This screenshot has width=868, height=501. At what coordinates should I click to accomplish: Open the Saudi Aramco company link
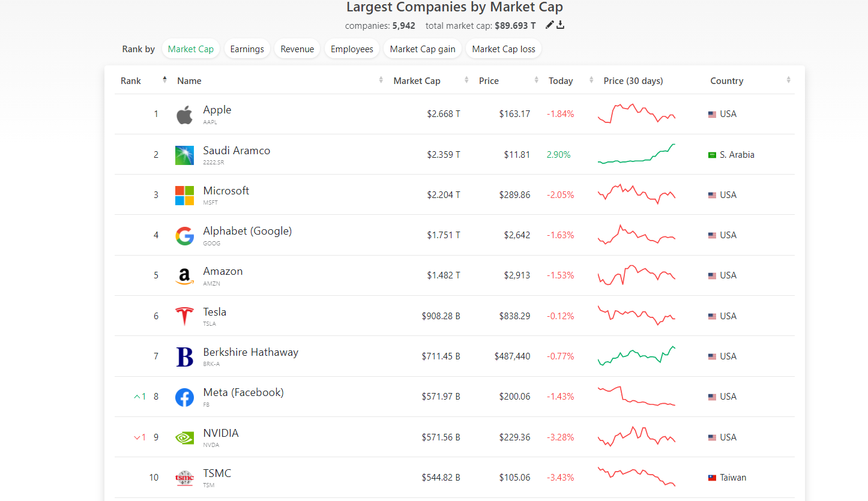click(237, 150)
